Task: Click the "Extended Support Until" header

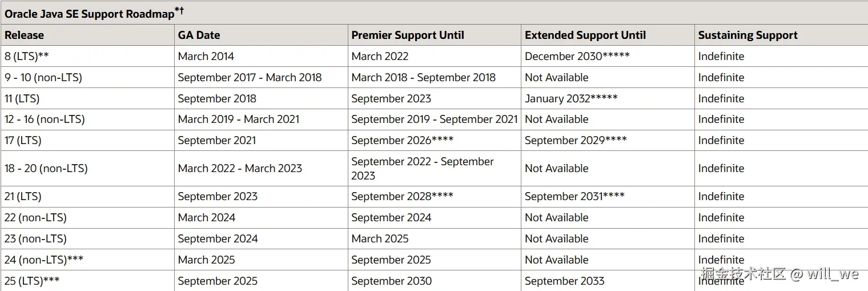Action: (x=585, y=35)
